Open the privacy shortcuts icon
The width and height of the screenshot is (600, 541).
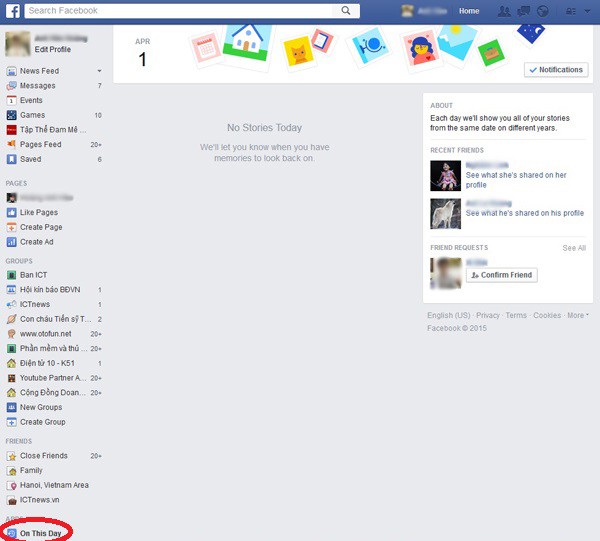571,11
